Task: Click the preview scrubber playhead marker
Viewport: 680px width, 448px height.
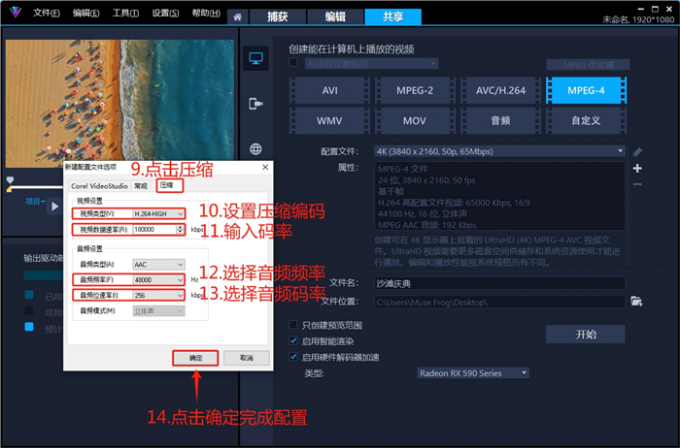Action: 10,180
